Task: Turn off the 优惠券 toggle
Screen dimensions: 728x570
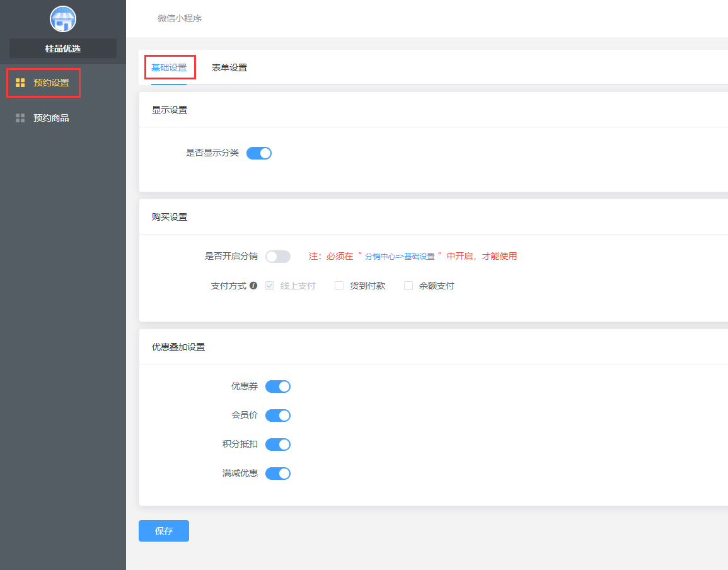Action: pos(278,387)
